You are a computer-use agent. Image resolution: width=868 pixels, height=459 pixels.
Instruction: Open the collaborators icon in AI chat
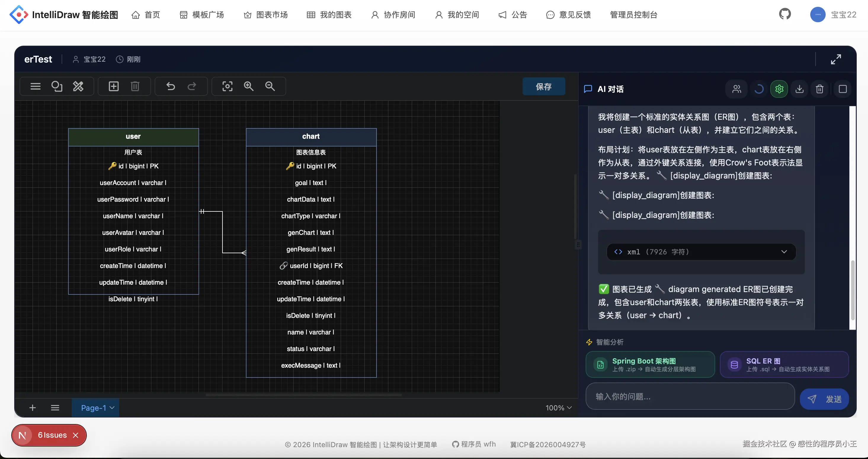coord(736,89)
